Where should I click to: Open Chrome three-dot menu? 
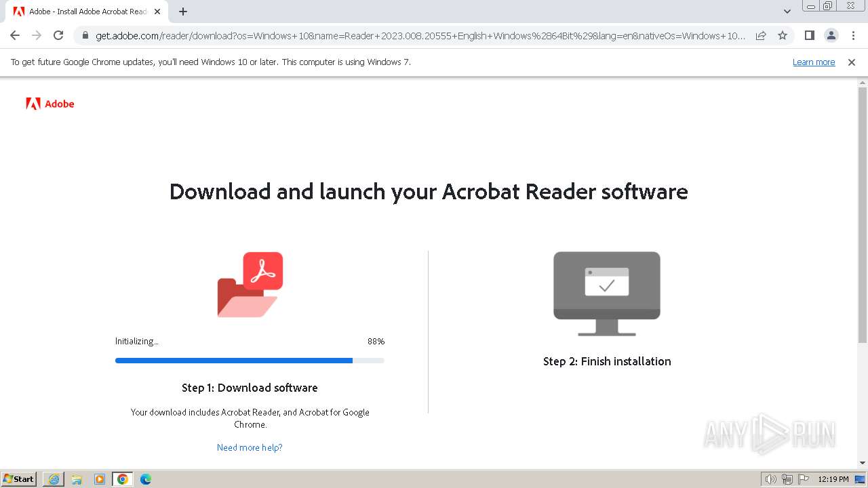[x=853, y=35]
